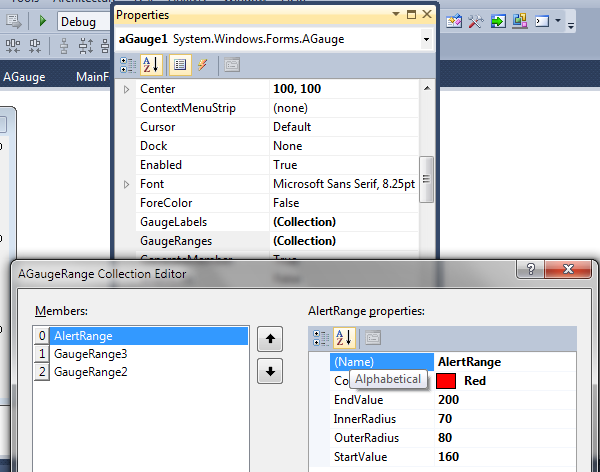This screenshot has height=472, width=600.
Task: Close the Properties window
Action: 427,15
